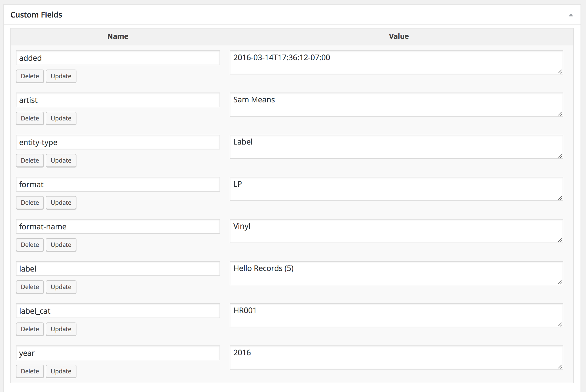Screen dimensions: 586x392
Task: Update the 'format-name' custom field
Action: (61, 245)
